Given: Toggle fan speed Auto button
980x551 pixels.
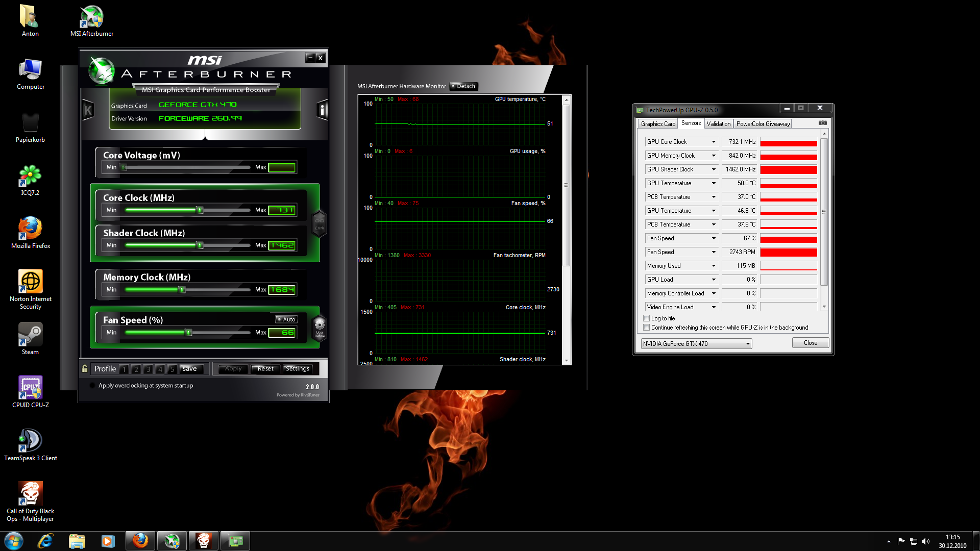Looking at the screenshot, I should pyautogui.click(x=286, y=319).
